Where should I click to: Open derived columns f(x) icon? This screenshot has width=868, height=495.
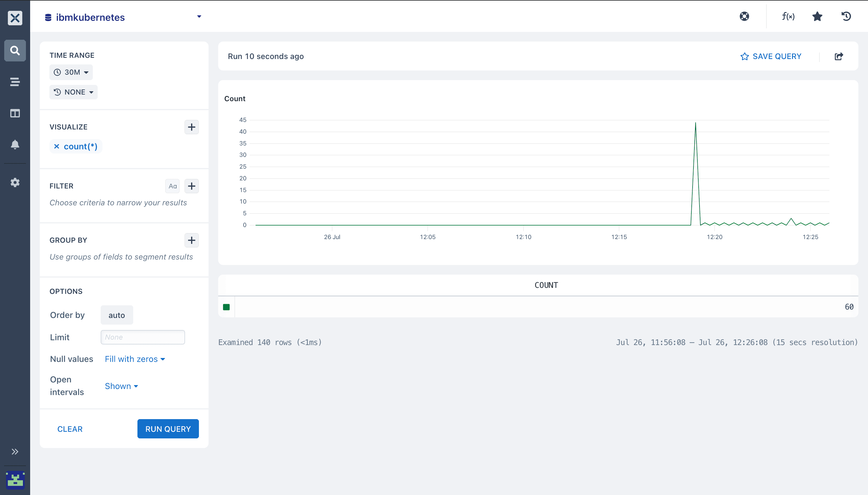[788, 16]
